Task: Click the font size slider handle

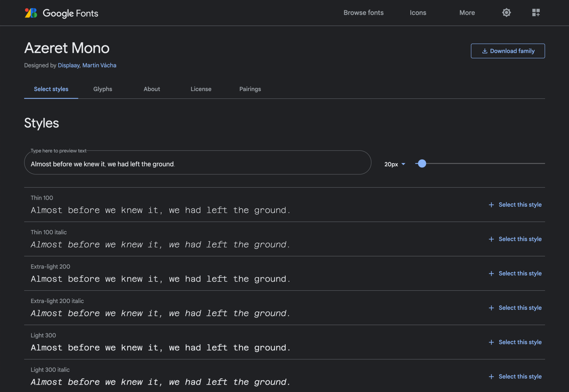Action: pyautogui.click(x=422, y=164)
